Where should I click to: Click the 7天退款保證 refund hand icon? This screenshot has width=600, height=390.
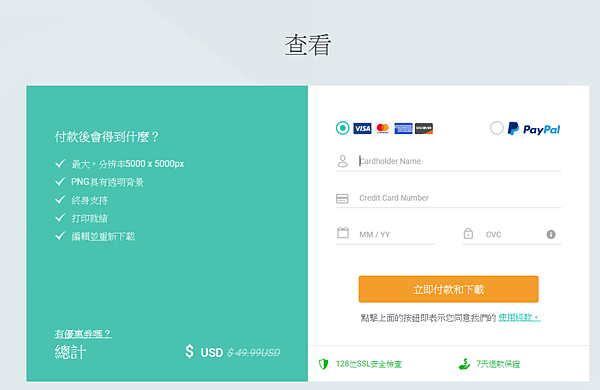464,364
